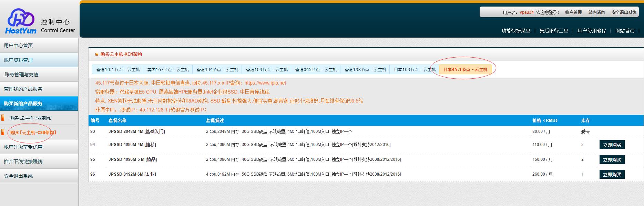Click plan name JPSSD-2048M-4M [基础入门]

(136, 131)
